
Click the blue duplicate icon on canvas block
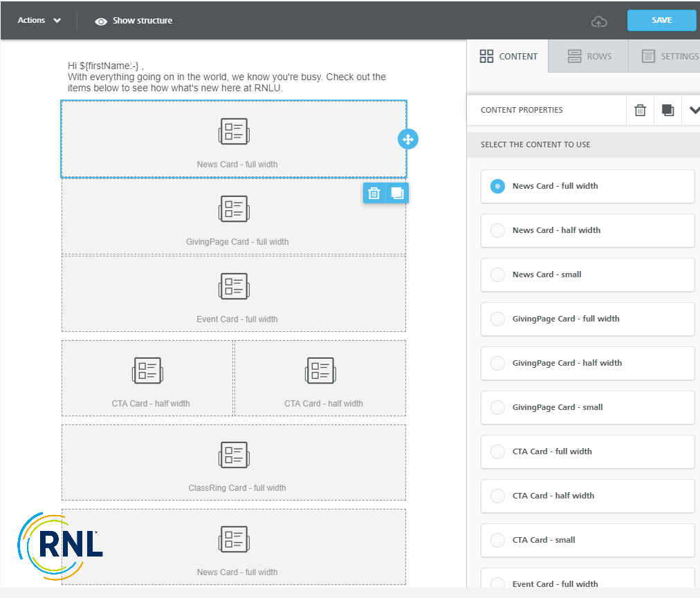tap(397, 194)
